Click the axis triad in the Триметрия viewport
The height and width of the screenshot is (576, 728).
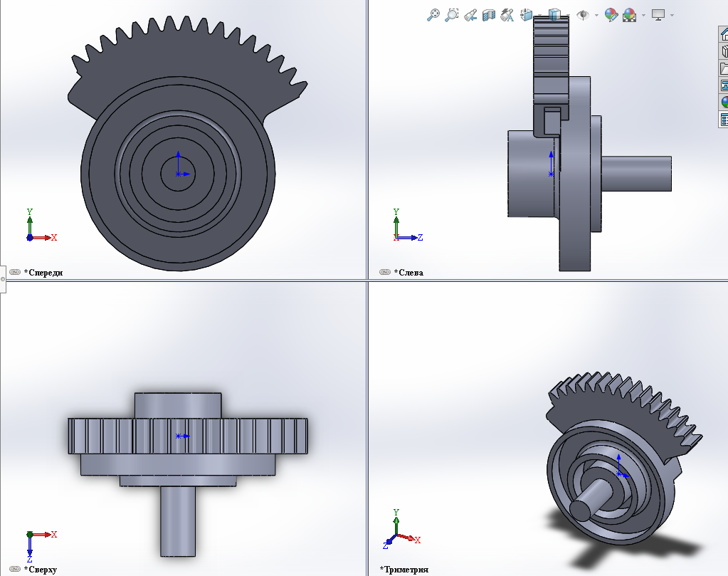tap(401, 529)
